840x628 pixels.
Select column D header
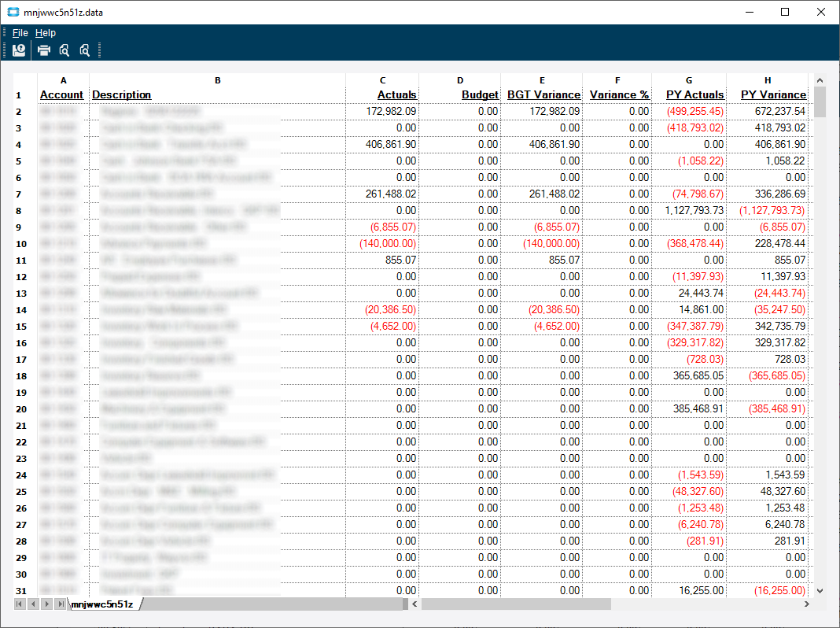point(459,80)
